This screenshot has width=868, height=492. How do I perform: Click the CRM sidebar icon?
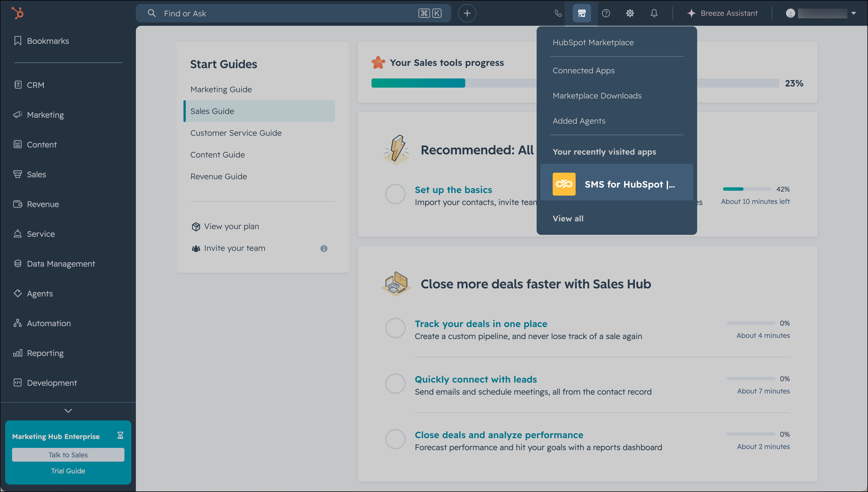coord(17,84)
